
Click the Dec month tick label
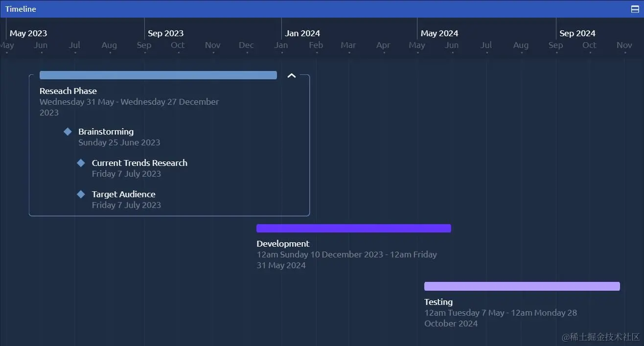click(246, 45)
